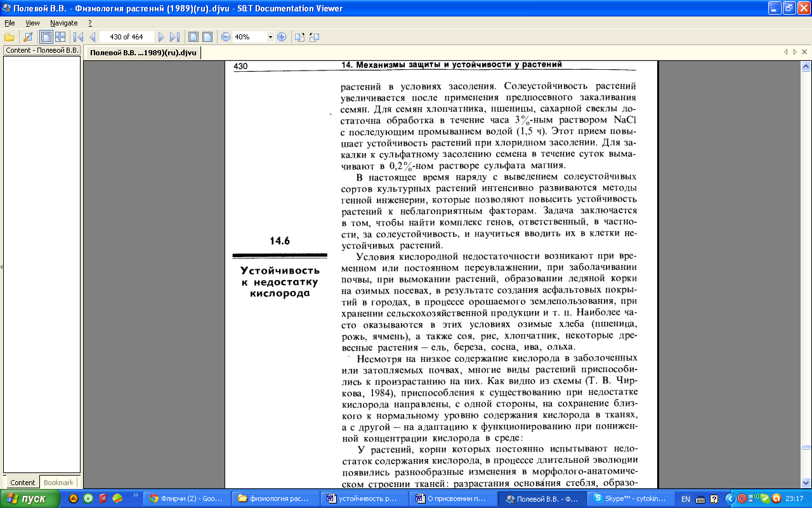Click the 'Content - Полевой В.В.' panel header
The width and height of the screenshot is (812, 508).
pyautogui.click(x=43, y=50)
